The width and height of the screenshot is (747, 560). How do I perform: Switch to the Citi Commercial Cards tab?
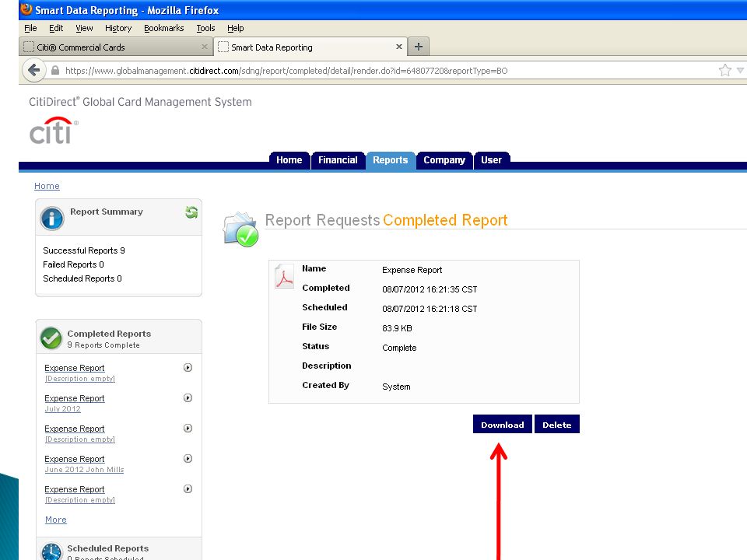click(x=116, y=47)
